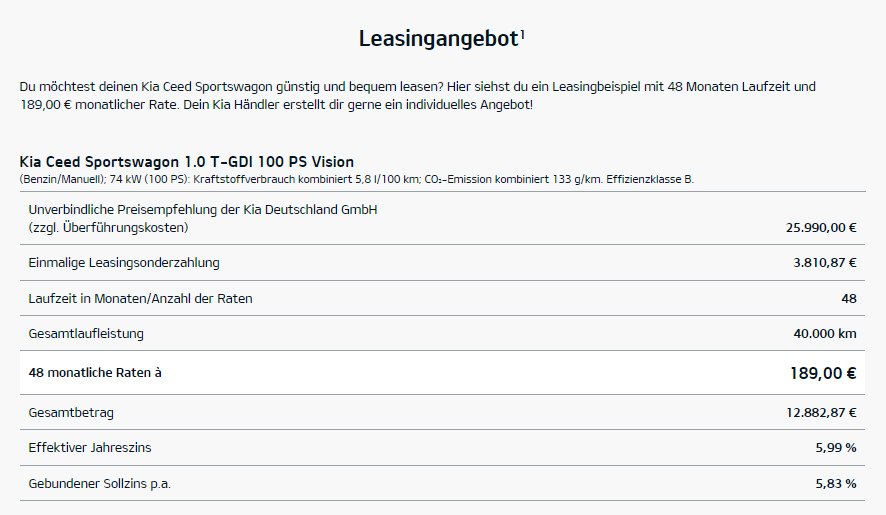Click the intro paragraph about leasing the Ceed
886x515 pixels.
417,96
